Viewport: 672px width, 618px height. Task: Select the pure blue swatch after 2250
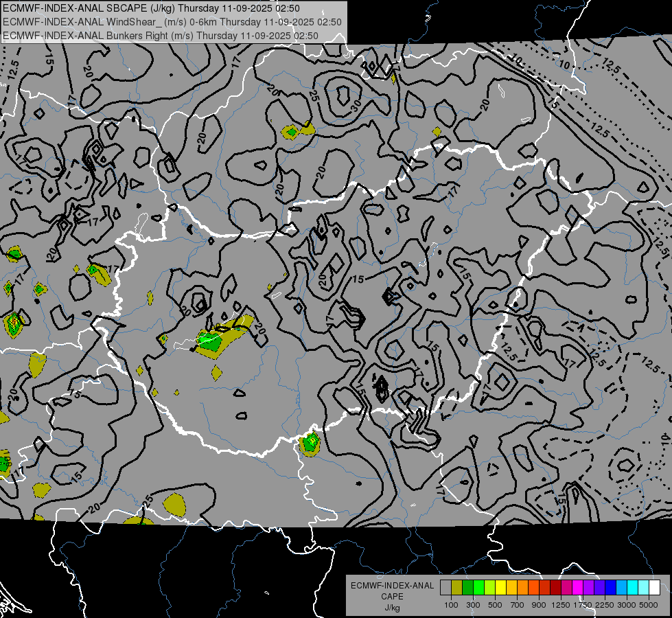(610, 588)
